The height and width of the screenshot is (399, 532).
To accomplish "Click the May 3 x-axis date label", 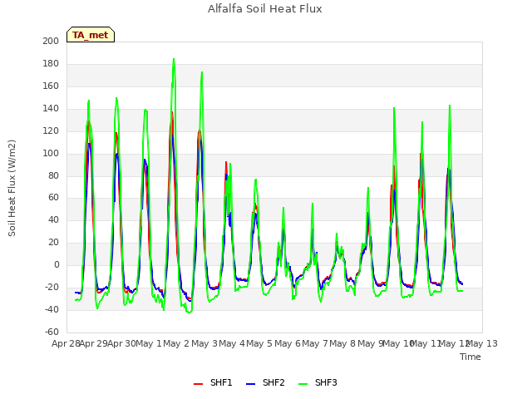I will [x=204, y=343].
